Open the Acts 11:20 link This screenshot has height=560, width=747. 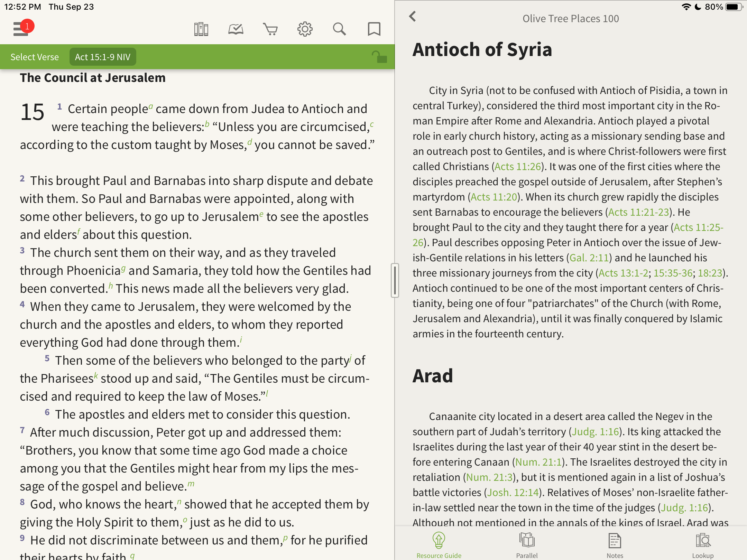[494, 197]
